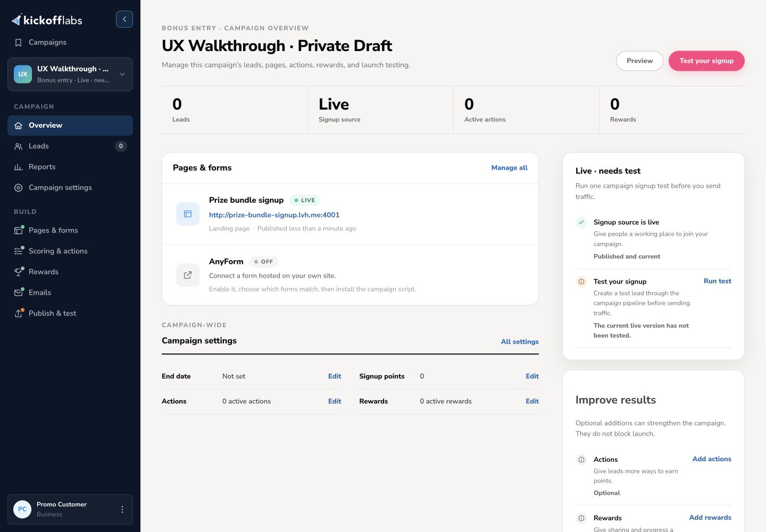Open Reports from the sidebar

point(70,167)
